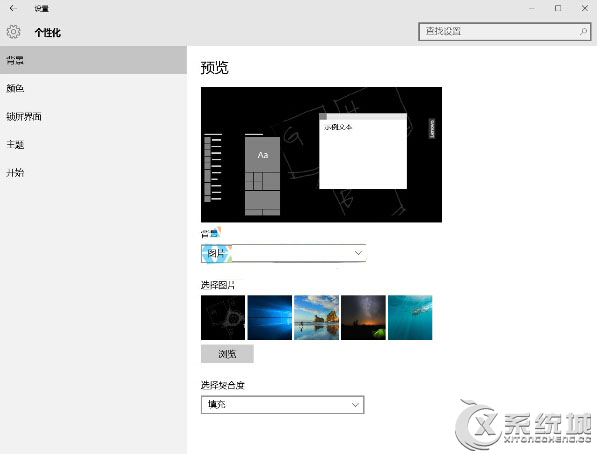Screen dimensions: 597x454
Task: Close the settings window
Action: click(585, 8)
